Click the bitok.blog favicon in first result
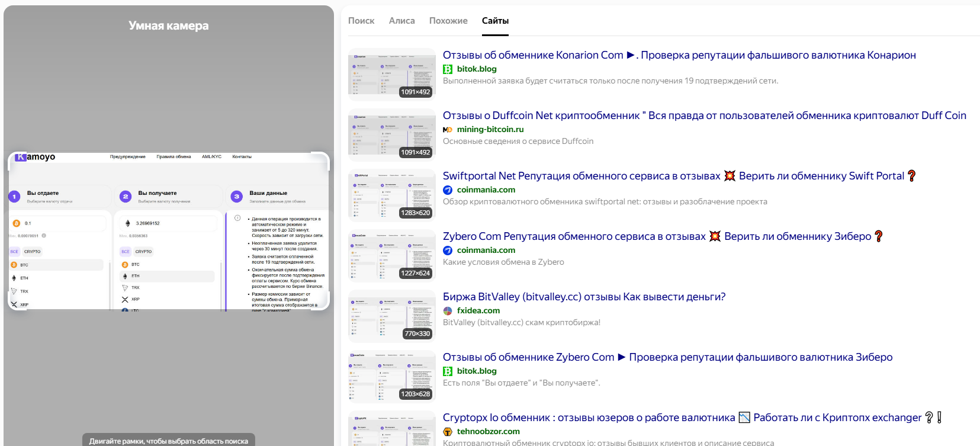 [x=448, y=69]
